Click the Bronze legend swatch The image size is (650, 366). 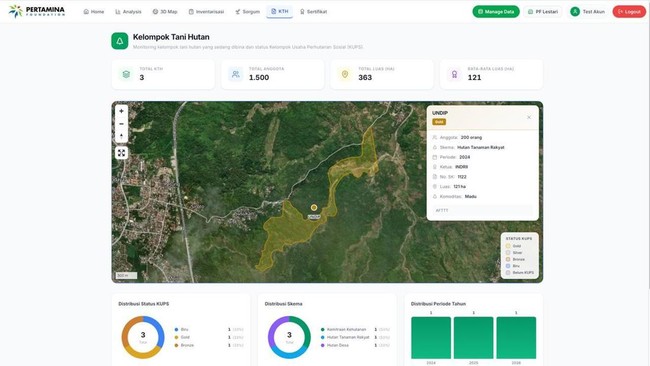(x=508, y=259)
